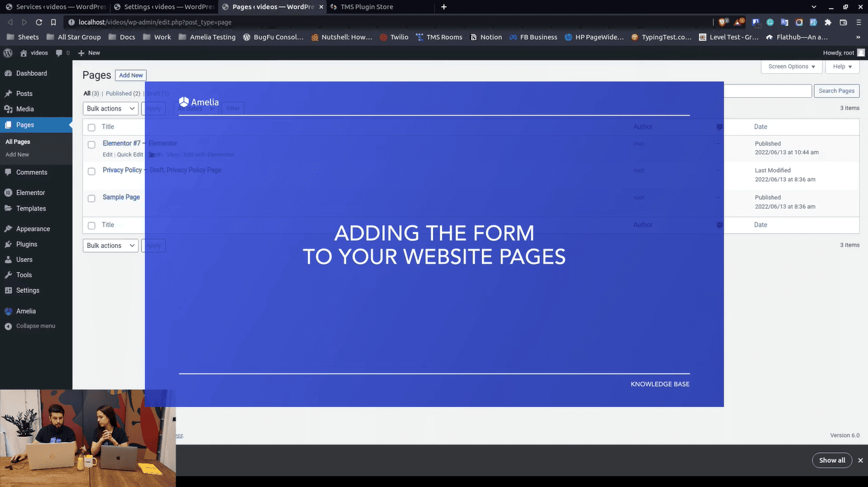The width and height of the screenshot is (868, 487).
Task: Bookmark this page in the browser
Action: tap(53, 22)
